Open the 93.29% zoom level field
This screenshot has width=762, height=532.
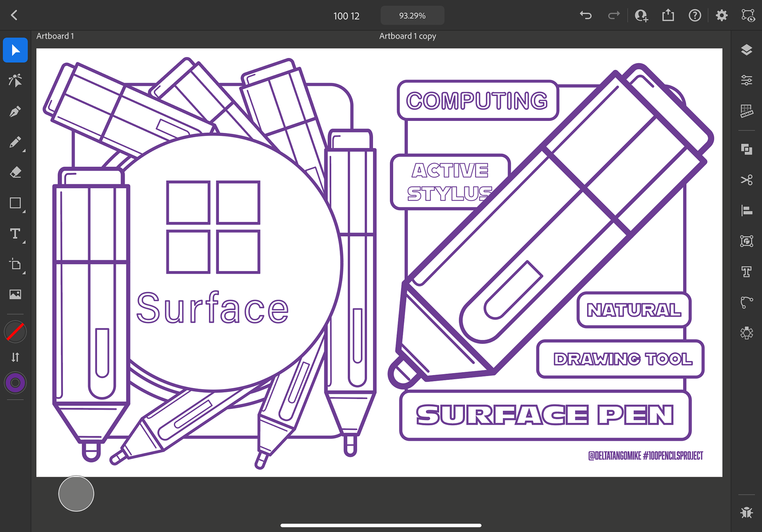[x=412, y=15]
